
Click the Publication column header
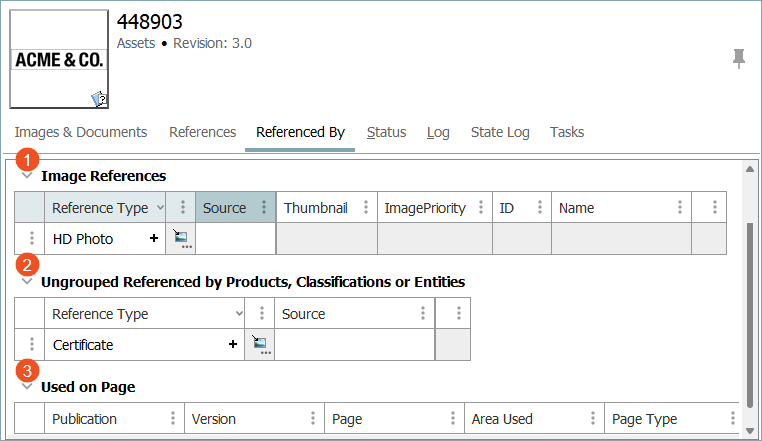85,419
